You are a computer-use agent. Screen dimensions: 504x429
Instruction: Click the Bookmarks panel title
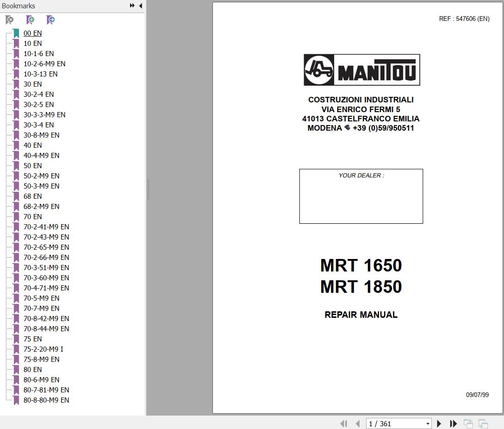click(x=19, y=6)
